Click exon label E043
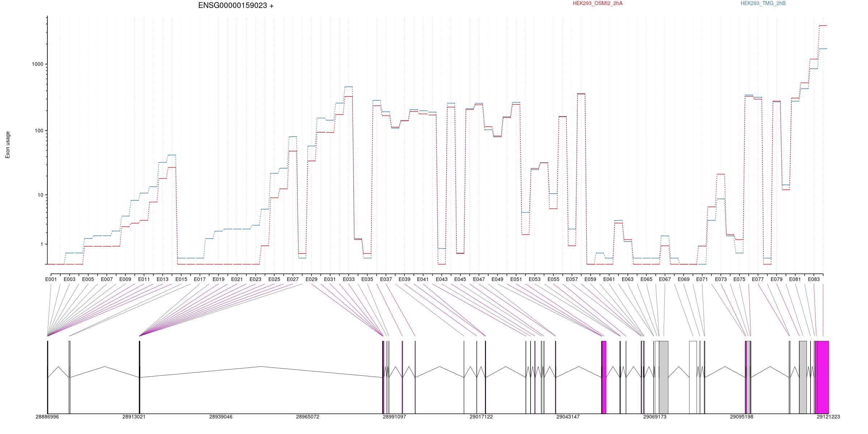The height and width of the screenshot is (434, 868). pos(442,279)
